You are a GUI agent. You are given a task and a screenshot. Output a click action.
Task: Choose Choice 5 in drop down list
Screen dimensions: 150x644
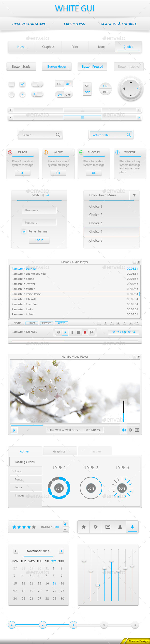[x=111, y=240]
